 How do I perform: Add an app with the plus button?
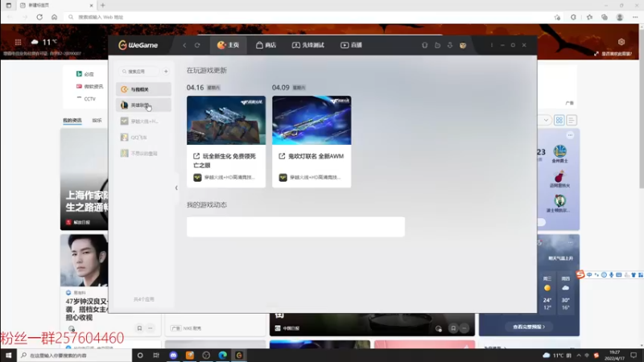coord(166,72)
